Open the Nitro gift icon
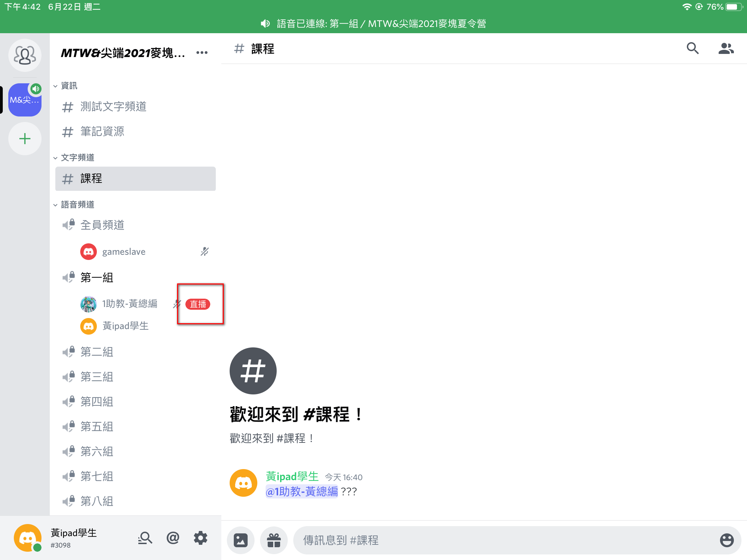747x560 pixels. tap(274, 540)
